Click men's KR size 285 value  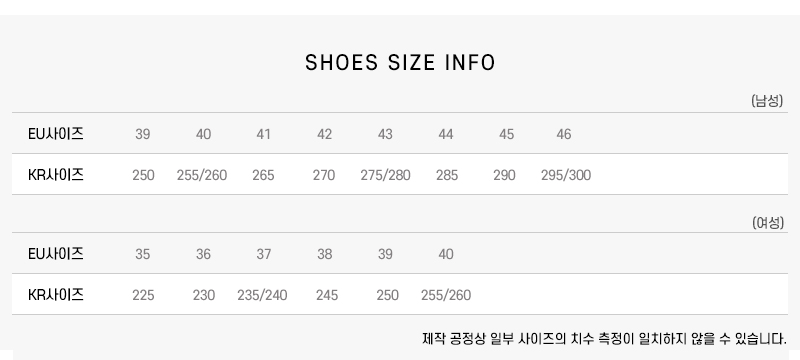pyautogui.click(x=447, y=175)
